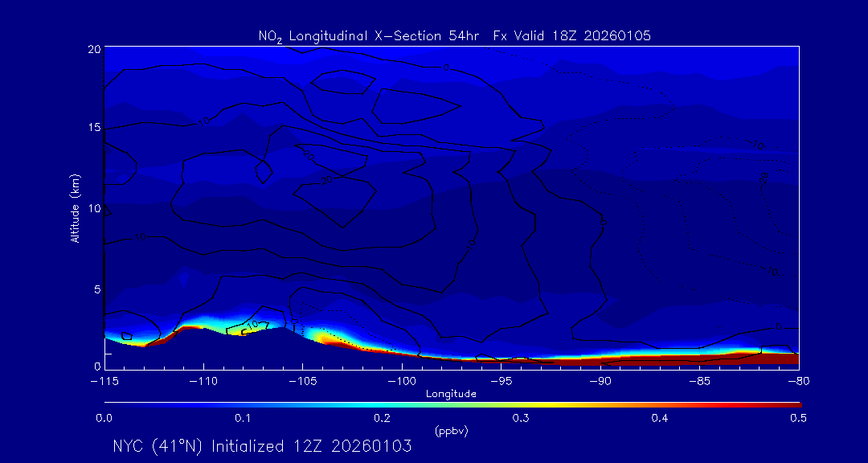Image resolution: width=868 pixels, height=463 pixels.
Task: Click the altitude axis tick label 15
Action: 94,127
